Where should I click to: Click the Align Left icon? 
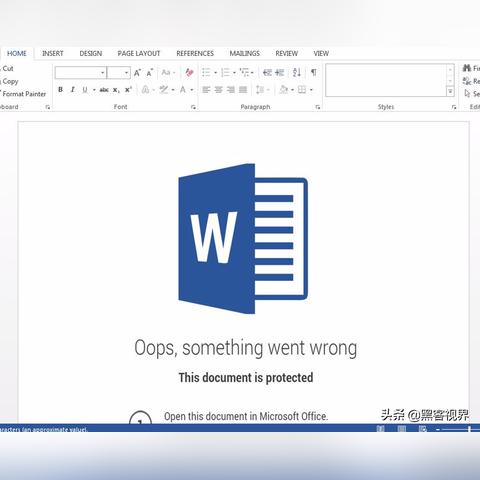point(206,90)
